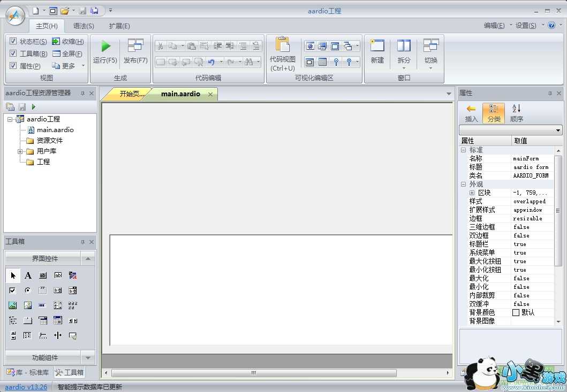Pick the edit box 'abl' control tool
567x392 pixels.
click(58, 275)
